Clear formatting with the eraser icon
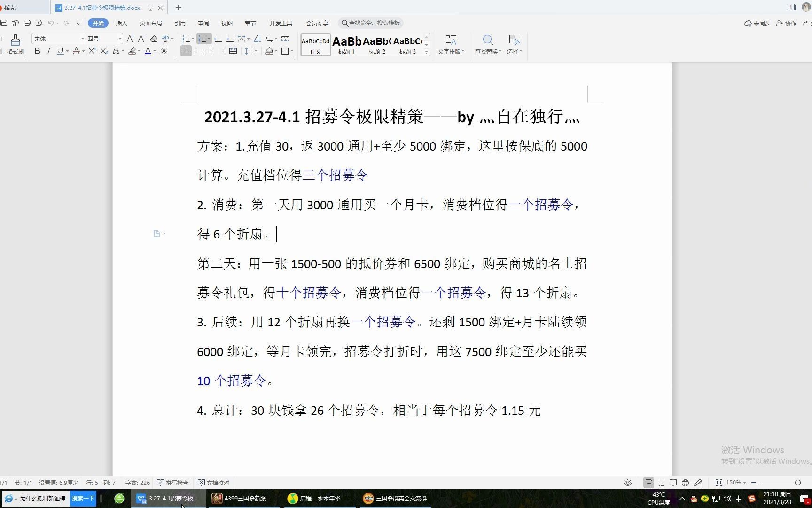This screenshot has width=812, height=508. coord(153,39)
